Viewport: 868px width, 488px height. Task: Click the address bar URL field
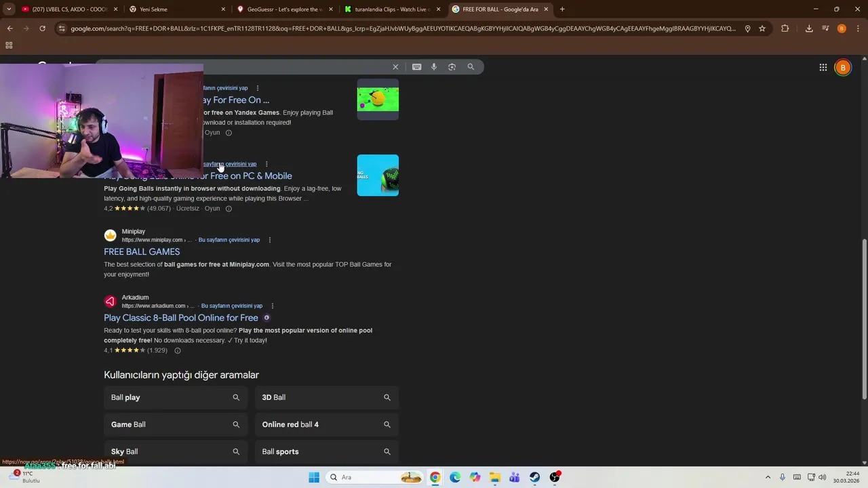(x=403, y=28)
